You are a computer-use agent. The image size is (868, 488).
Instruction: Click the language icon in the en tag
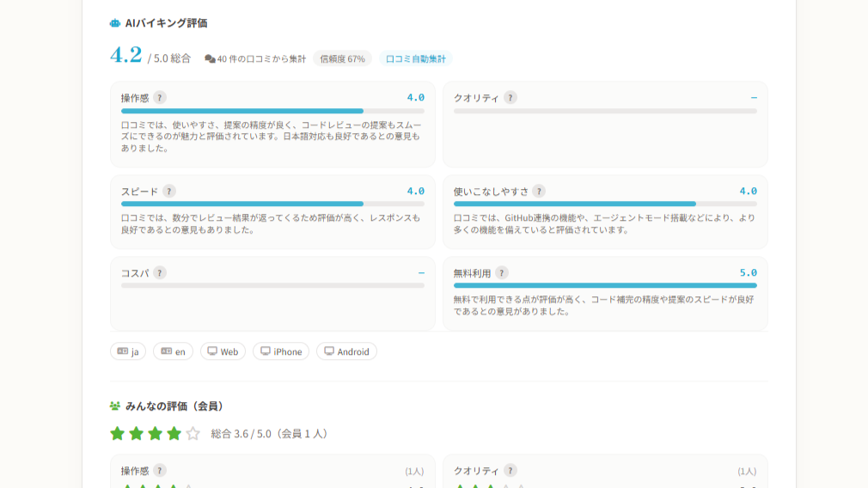[x=166, y=351]
